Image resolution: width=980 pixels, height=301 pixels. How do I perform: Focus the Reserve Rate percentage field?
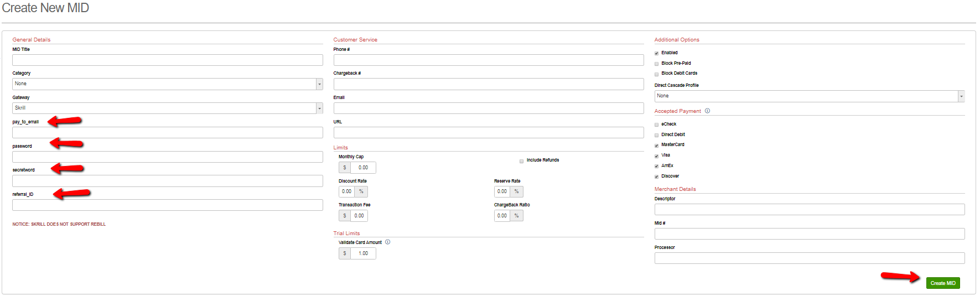pyautogui.click(x=502, y=191)
